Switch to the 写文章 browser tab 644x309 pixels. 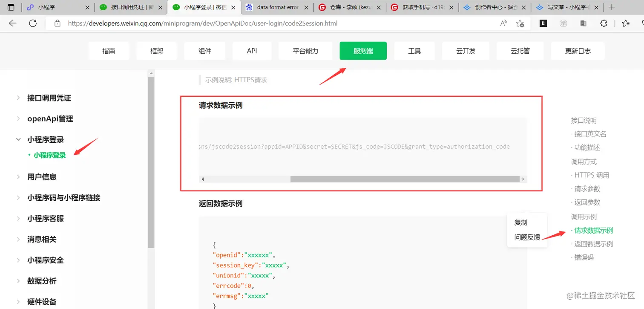568,7
